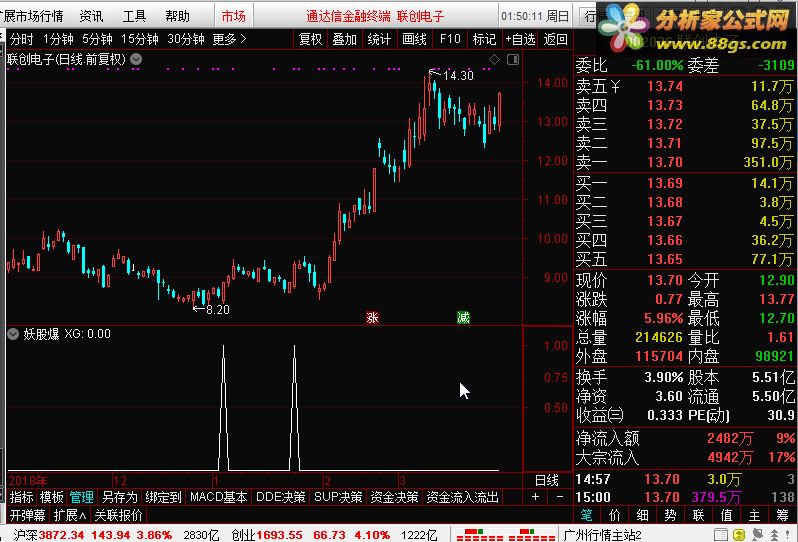Select the 笔 tick tab

(x=587, y=515)
